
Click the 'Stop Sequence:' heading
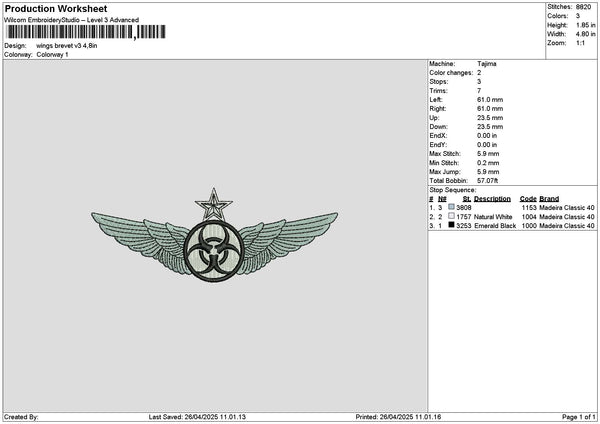453,190
